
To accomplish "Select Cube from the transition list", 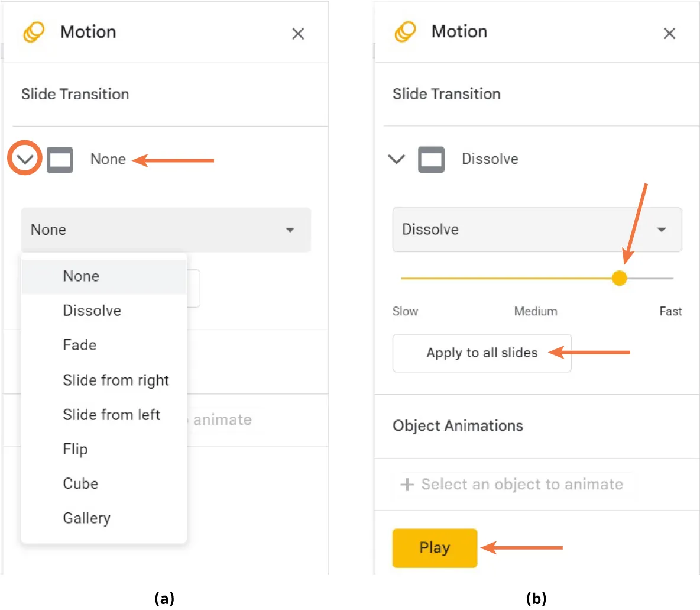I will 80,483.
